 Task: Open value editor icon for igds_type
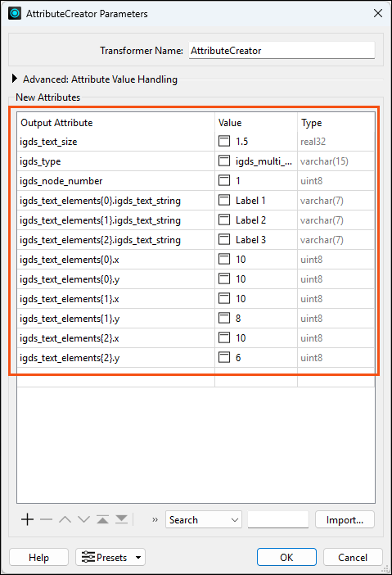pos(224,161)
